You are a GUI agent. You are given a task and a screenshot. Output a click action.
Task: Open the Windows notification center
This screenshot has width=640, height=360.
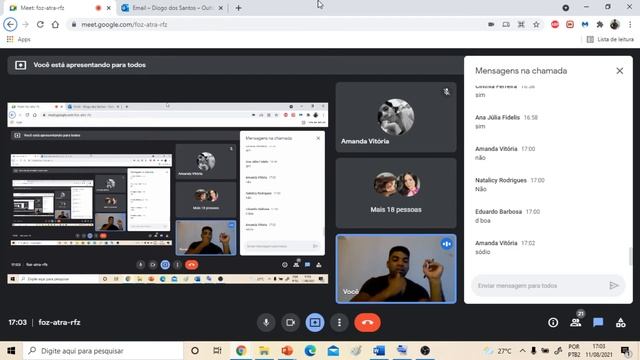[625, 351]
